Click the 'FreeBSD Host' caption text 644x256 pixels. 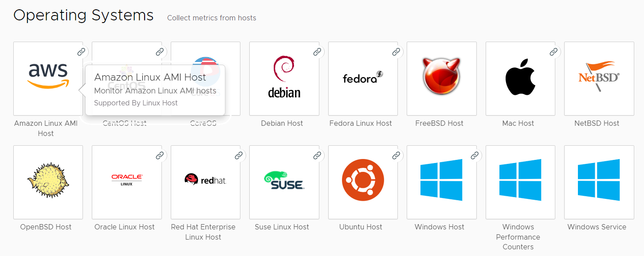pos(440,124)
